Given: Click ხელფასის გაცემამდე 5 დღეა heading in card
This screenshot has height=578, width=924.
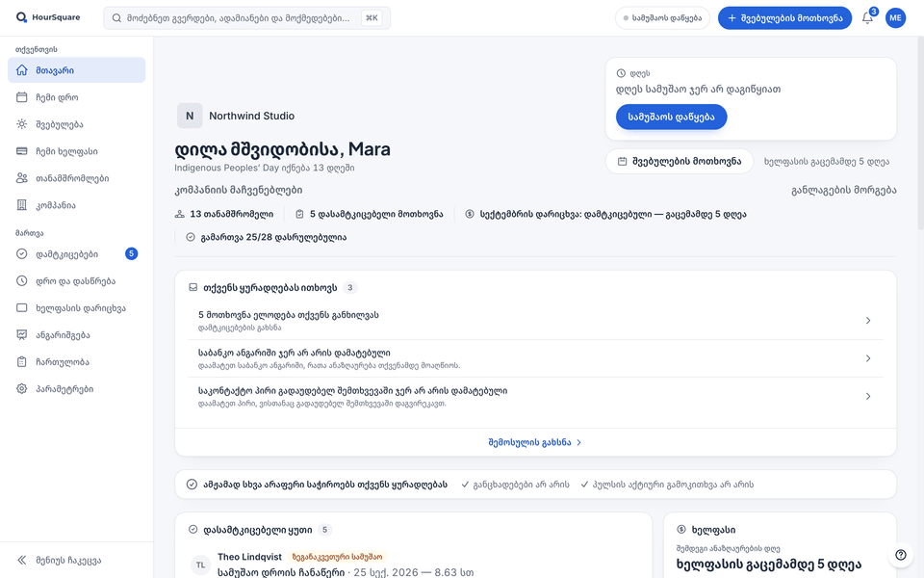Looking at the screenshot, I should [768, 564].
